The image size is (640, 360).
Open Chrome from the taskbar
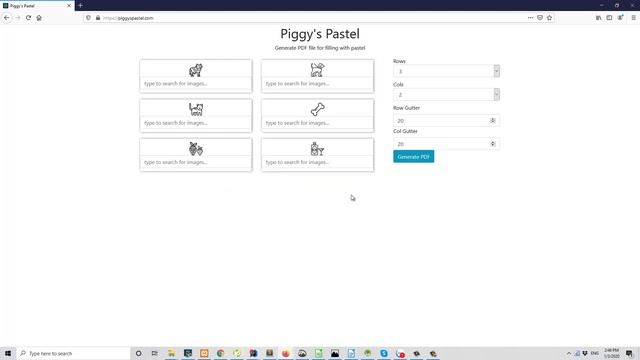pos(220,353)
